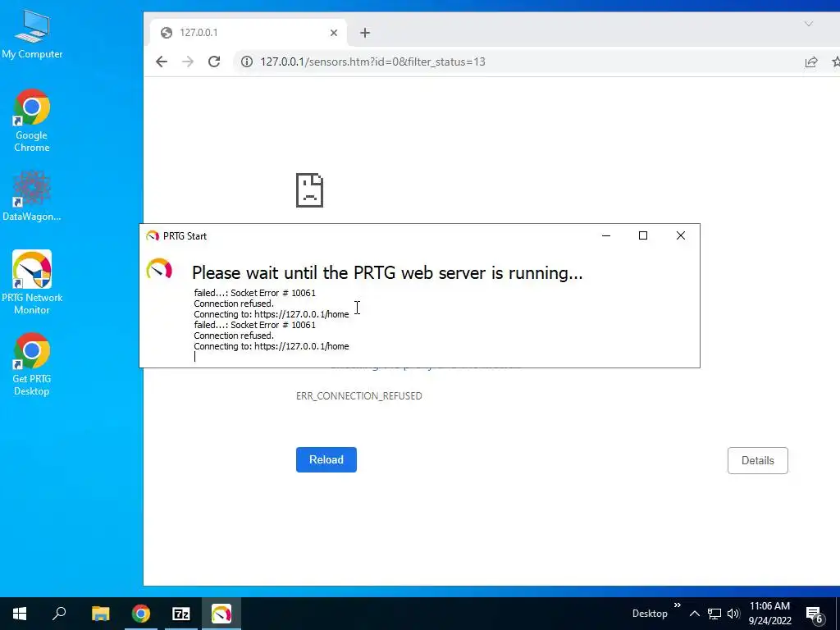
Task: Click the share page icon in Chrome
Action: pos(811,62)
